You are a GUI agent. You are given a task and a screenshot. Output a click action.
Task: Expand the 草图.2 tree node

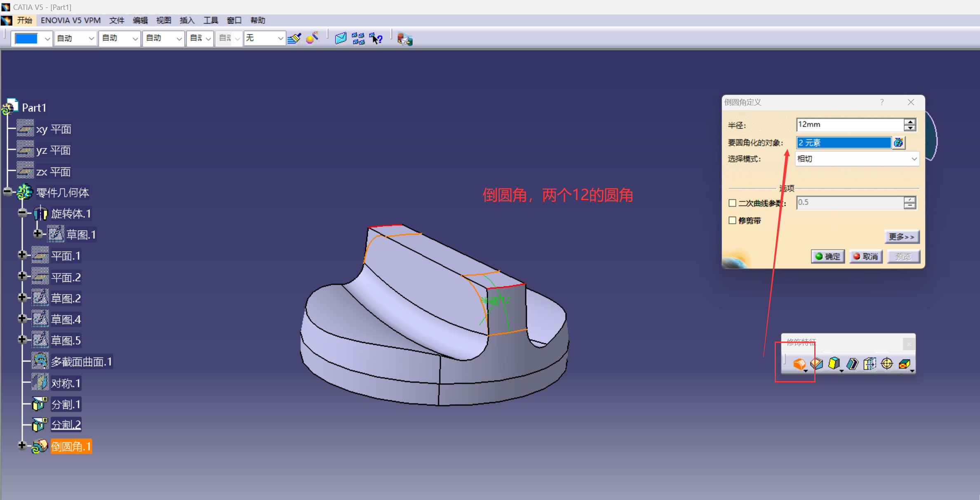pyautogui.click(x=22, y=297)
